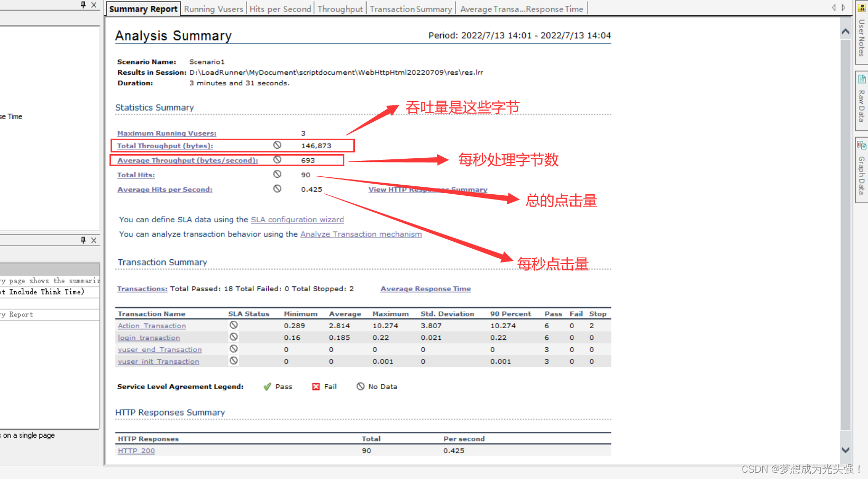
Task: Close the upper left panel
Action: [94, 5]
